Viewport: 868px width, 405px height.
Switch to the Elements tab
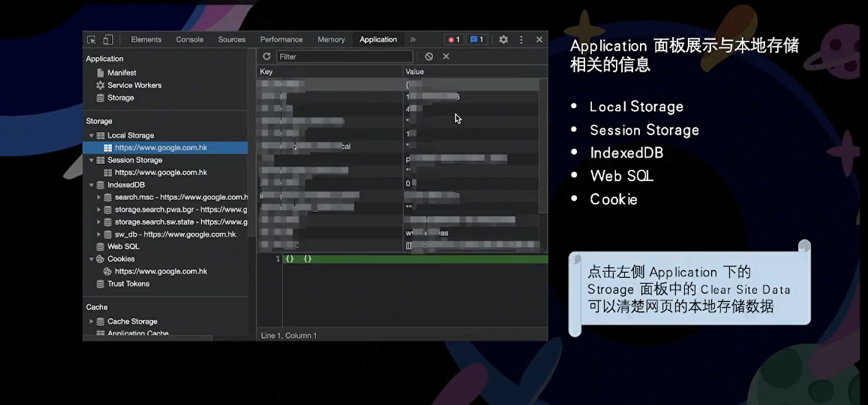pos(146,40)
